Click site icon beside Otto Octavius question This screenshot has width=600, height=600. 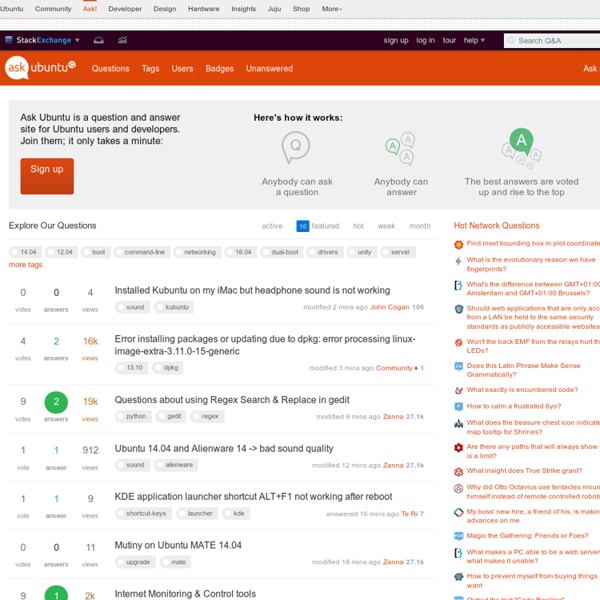coord(458,489)
